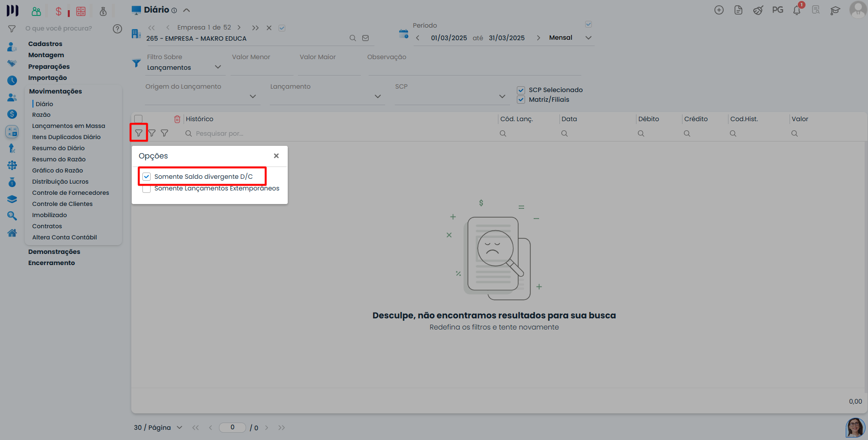Viewport: 868px width, 440px height.
Task: Open the graduation cap training icon
Action: pos(835,10)
